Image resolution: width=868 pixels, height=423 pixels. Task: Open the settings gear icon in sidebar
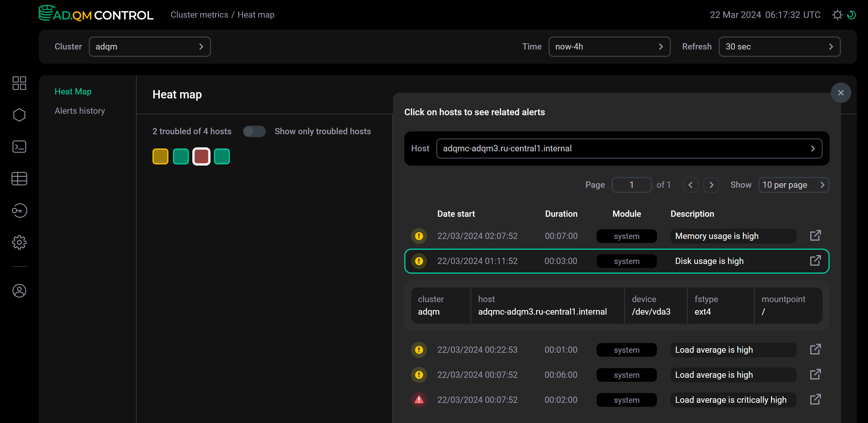point(19,242)
